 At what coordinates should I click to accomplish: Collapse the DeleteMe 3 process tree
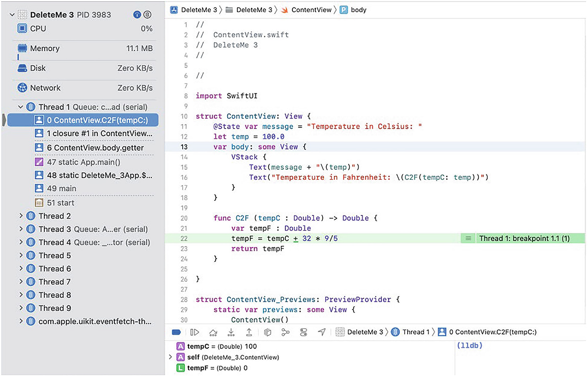12,15
